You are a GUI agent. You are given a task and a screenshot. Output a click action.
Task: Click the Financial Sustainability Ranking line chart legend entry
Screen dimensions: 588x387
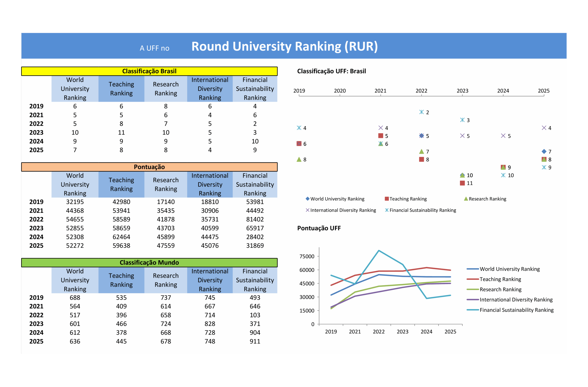(516, 310)
